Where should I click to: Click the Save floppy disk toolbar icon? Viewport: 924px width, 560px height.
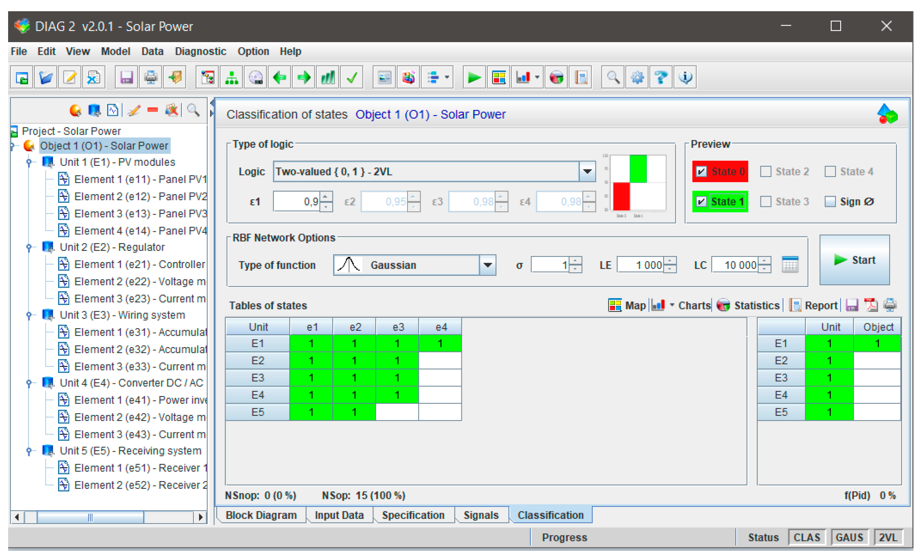(126, 78)
